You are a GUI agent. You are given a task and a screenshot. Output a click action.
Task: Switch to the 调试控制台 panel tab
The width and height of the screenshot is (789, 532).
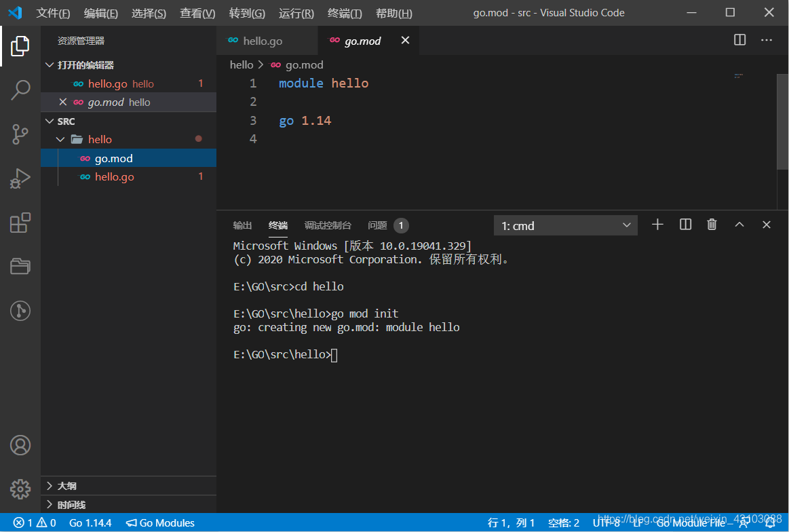[x=328, y=225]
